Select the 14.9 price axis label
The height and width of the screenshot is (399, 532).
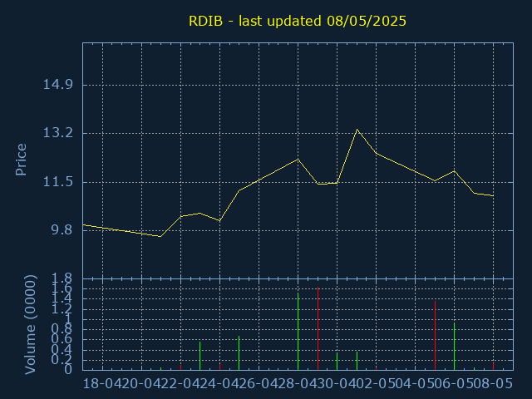click(58, 85)
